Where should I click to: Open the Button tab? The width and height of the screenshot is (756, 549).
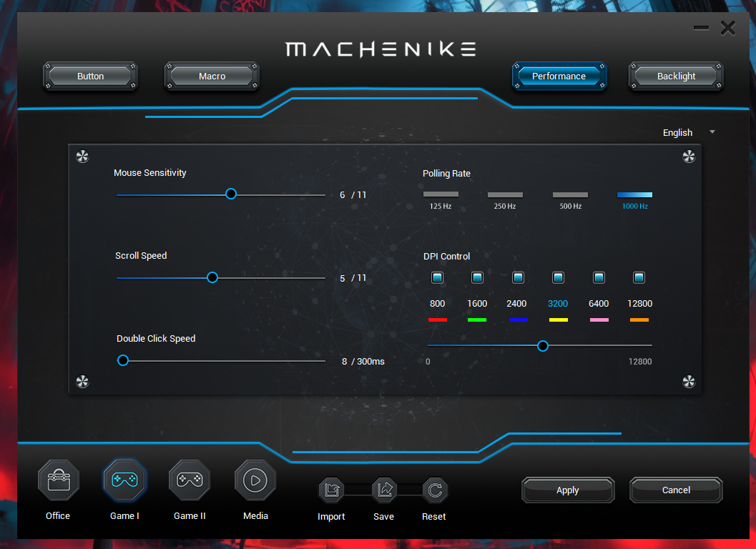pos(90,76)
